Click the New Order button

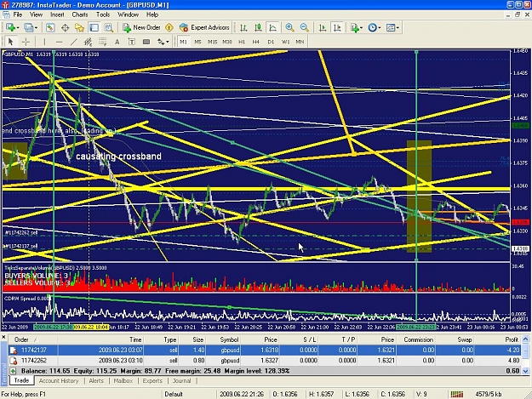tap(141, 27)
